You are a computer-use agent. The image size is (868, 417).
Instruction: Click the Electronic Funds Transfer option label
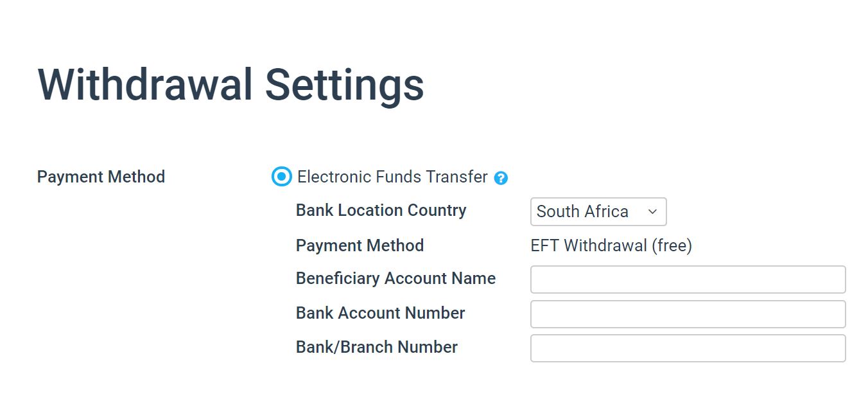[392, 177]
